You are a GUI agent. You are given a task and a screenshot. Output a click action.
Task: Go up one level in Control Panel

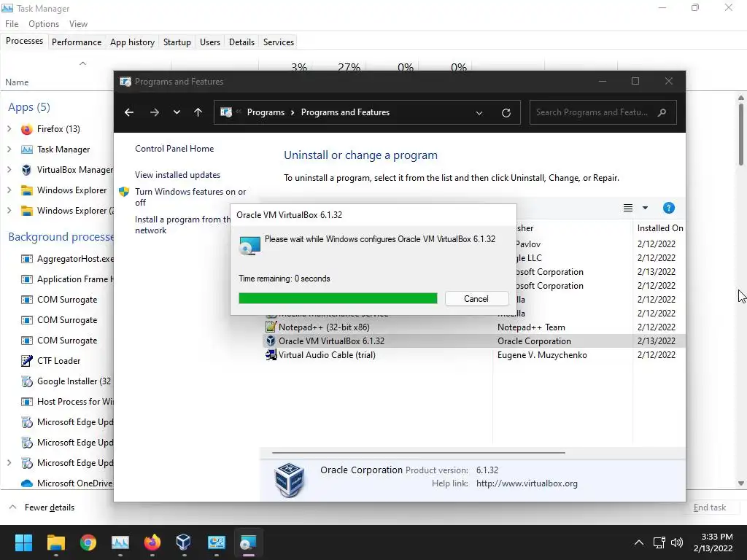point(198,112)
